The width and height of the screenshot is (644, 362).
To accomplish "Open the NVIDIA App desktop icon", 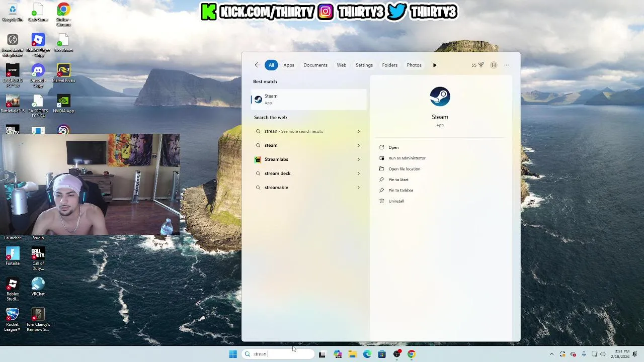I will (x=63, y=104).
